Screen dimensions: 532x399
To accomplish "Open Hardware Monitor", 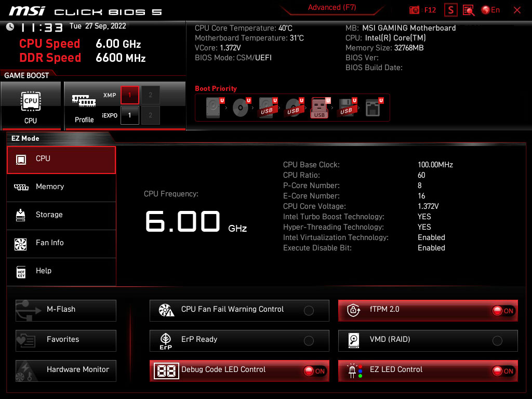I will point(65,370).
